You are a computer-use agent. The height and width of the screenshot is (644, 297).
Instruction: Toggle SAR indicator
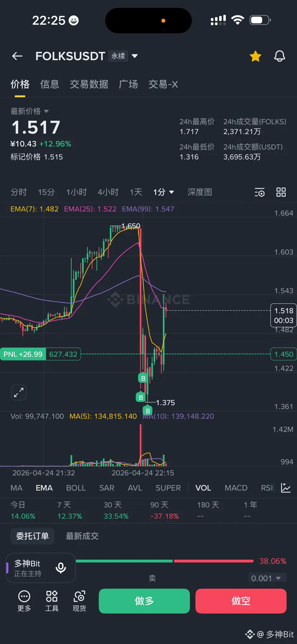pos(107,488)
